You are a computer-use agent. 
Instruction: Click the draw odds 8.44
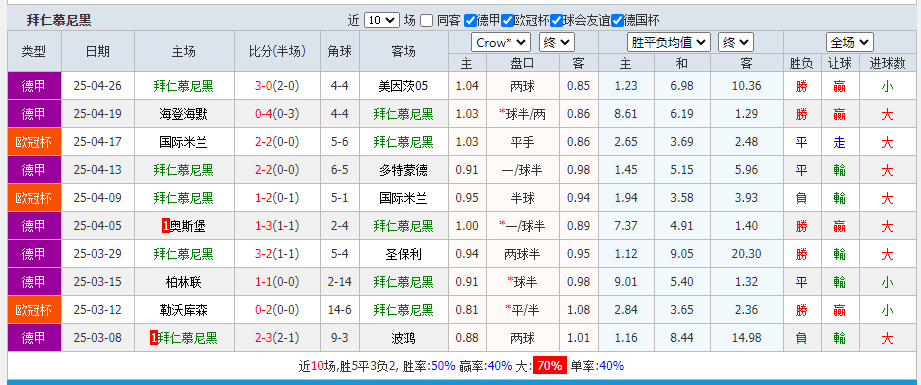point(682,339)
